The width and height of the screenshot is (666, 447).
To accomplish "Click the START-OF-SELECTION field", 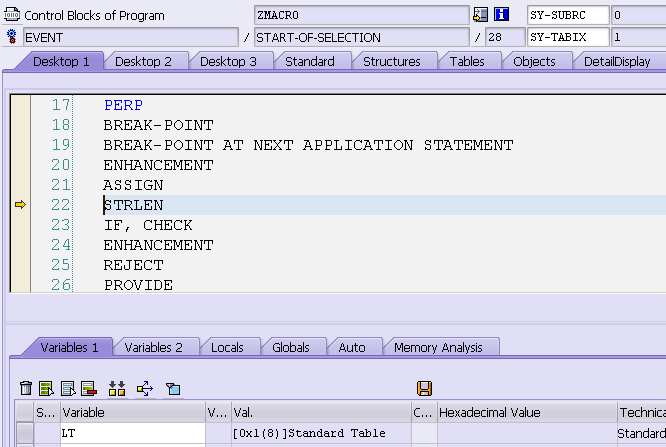I will coord(361,37).
